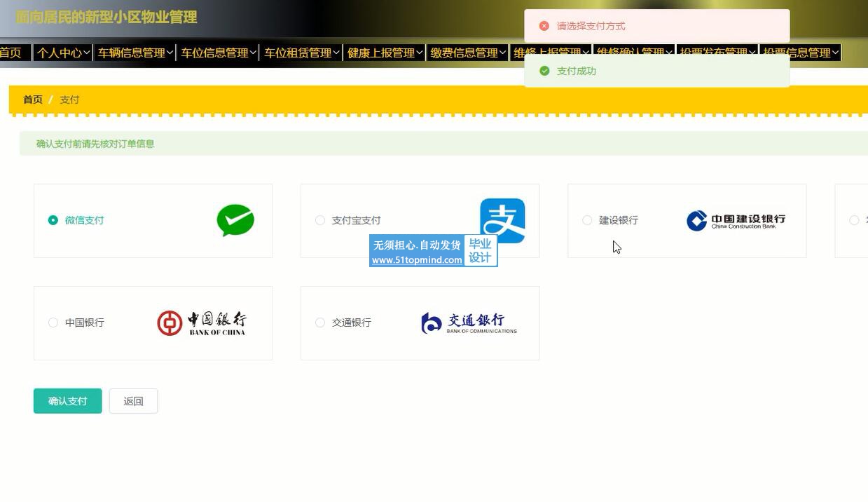Choose the 中国银行 radio option
868x502 pixels.
tap(53, 323)
